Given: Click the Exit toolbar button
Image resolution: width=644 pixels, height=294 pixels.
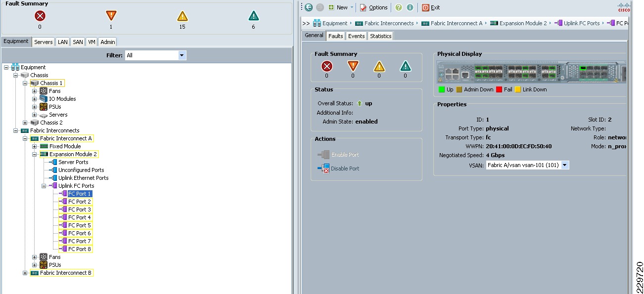Looking at the screenshot, I should [431, 7].
